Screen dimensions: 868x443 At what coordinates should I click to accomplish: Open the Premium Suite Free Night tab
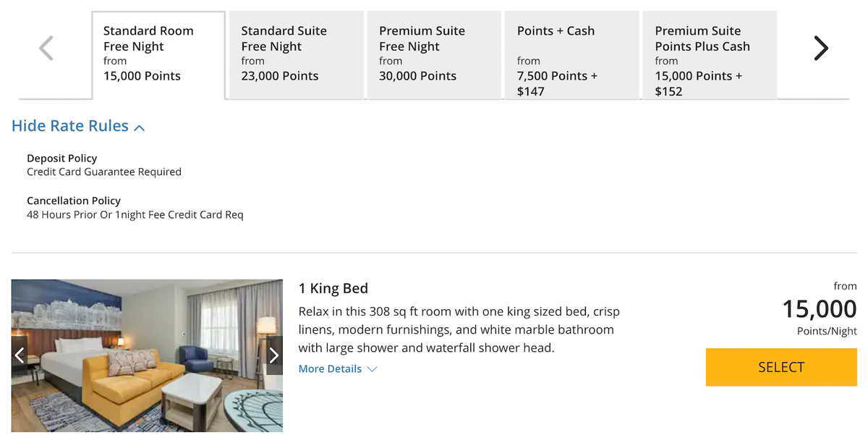tap(434, 54)
